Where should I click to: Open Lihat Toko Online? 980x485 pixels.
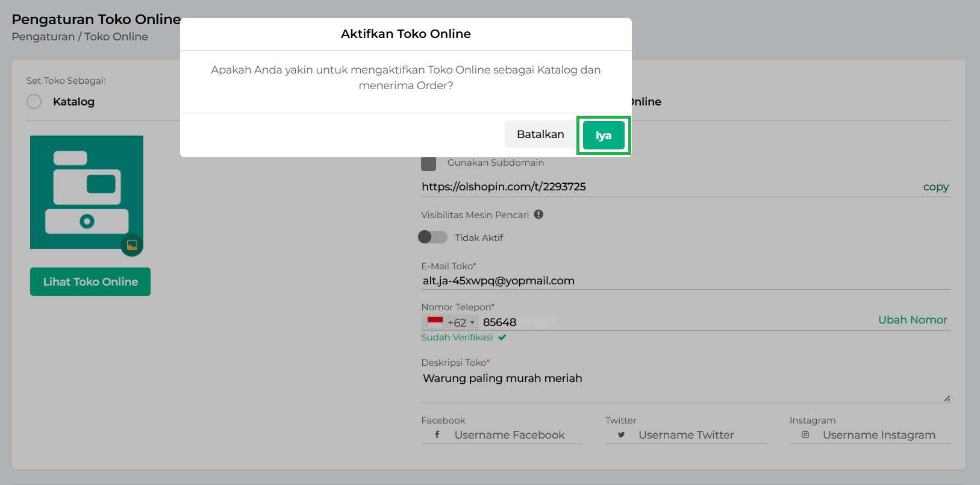click(90, 282)
